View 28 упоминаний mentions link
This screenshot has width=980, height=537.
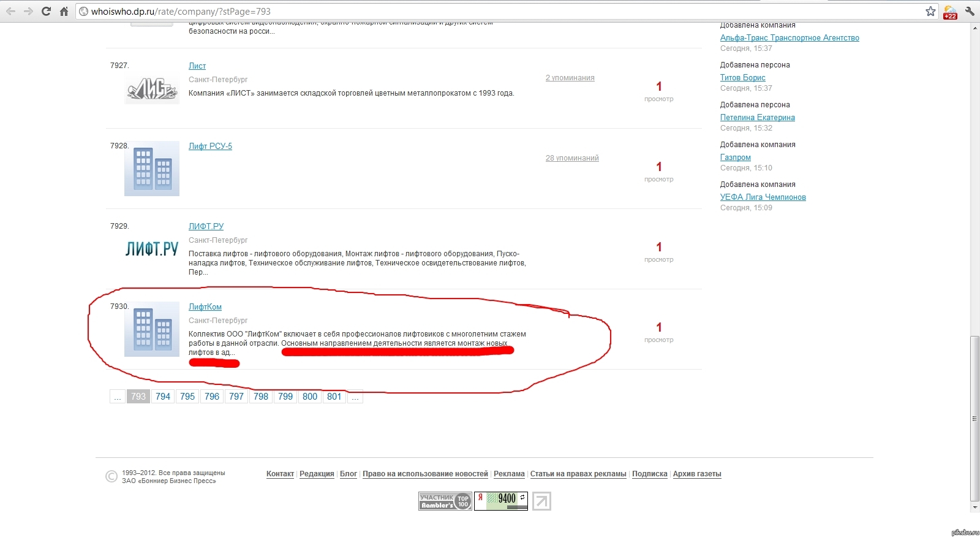tap(572, 158)
